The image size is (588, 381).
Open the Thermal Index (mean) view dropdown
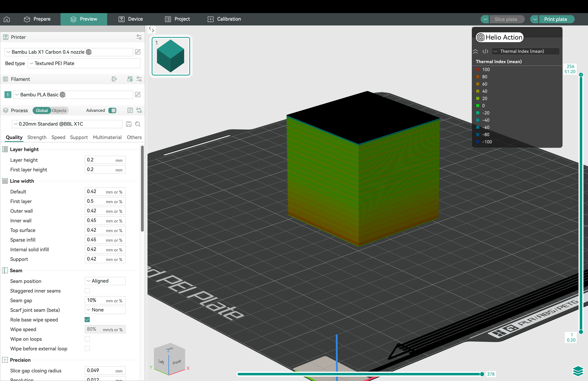pyautogui.click(x=525, y=51)
